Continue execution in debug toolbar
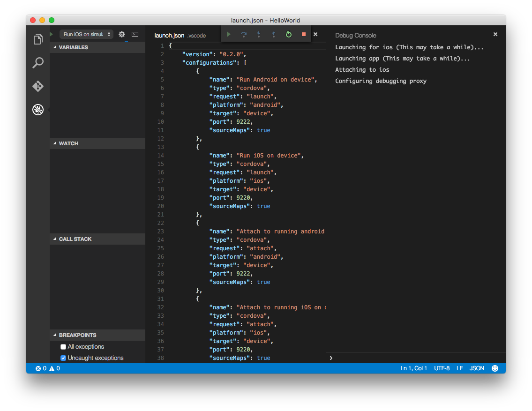The width and height of the screenshot is (532, 411). 228,34
